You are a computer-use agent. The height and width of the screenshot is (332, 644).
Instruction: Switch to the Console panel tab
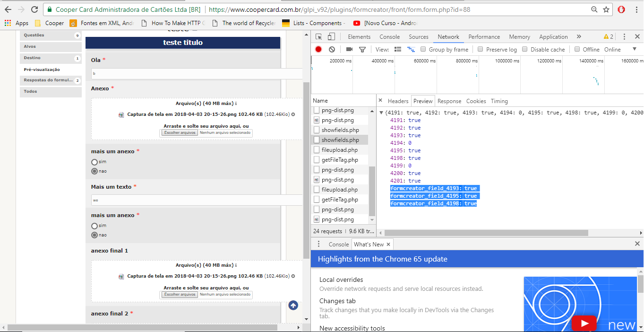[x=389, y=36]
